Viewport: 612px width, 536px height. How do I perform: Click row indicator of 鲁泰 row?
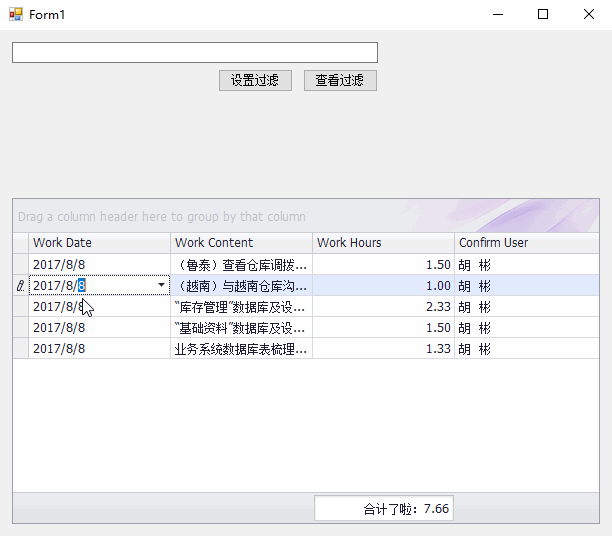pyautogui.click(x=21, y=265)
